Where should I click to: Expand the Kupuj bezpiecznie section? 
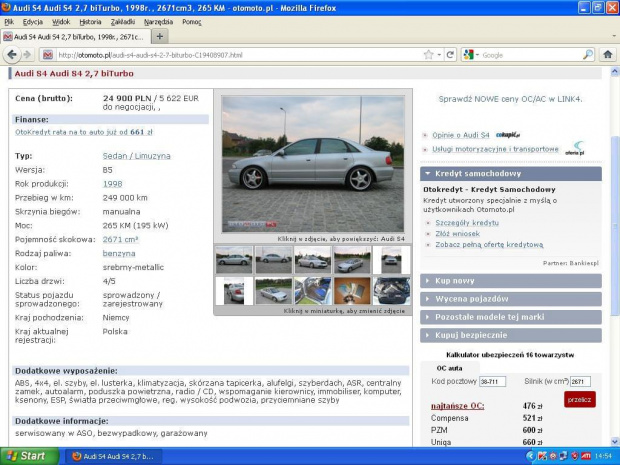pos(510,335)
